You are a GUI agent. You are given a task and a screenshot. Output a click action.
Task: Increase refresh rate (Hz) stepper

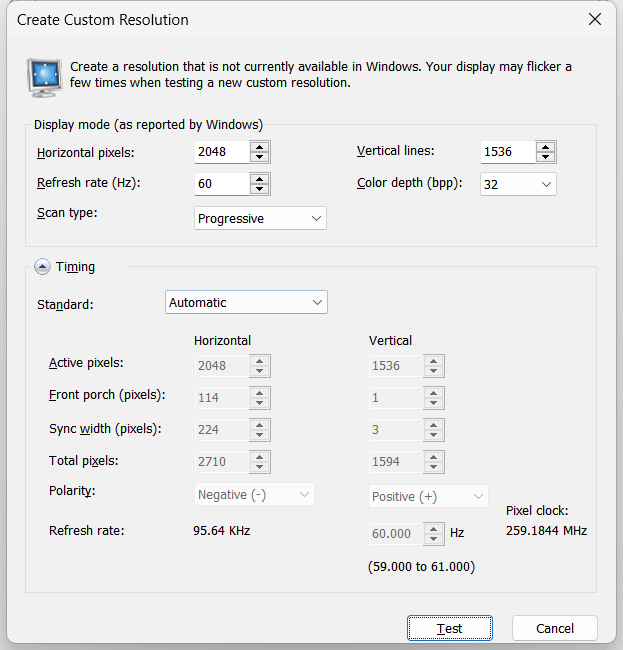[x=260, y=179]
